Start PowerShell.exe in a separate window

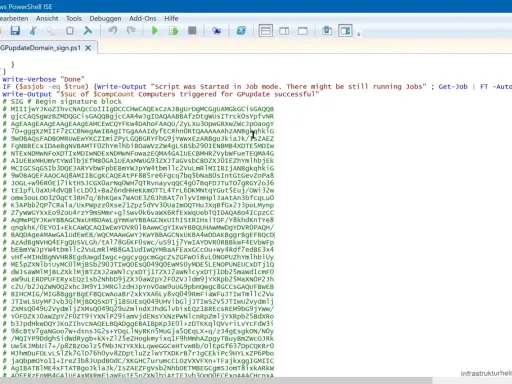tap(241, 31)
